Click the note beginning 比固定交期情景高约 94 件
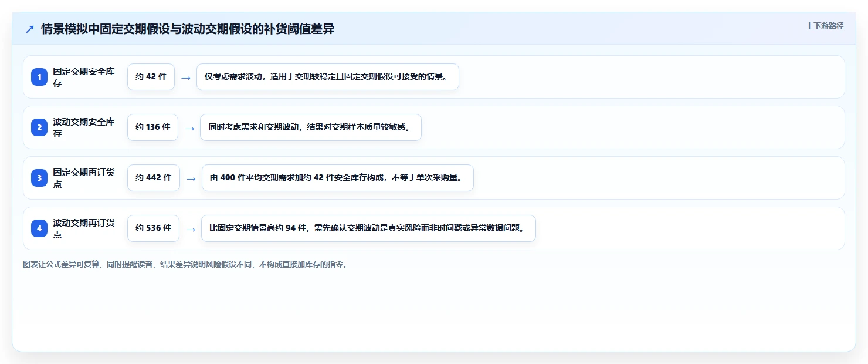This screenshot has width=868, height=364. 368,228
